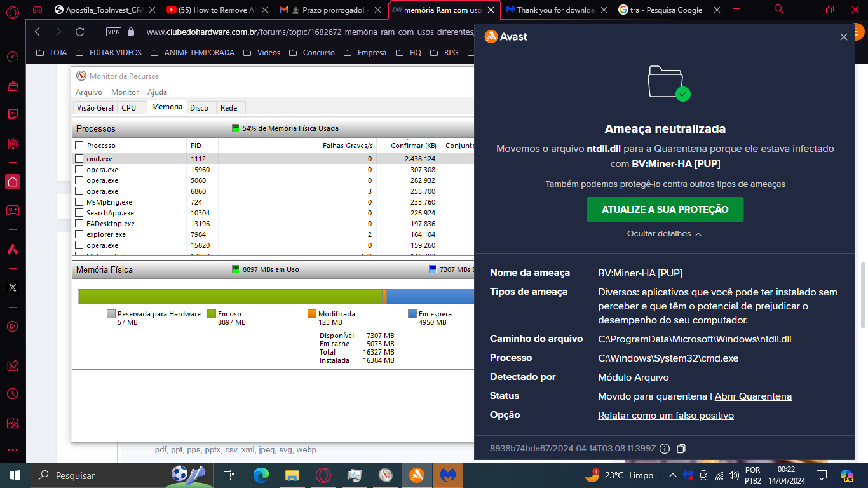This screenshot has height=488, width=868.
Task: Open the notification center icon
Action: coord(822,475)
